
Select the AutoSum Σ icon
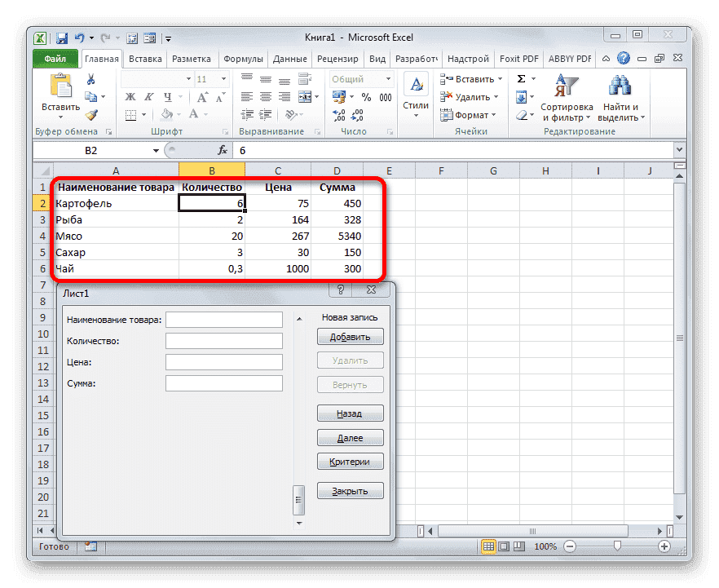tap(522, 79)
